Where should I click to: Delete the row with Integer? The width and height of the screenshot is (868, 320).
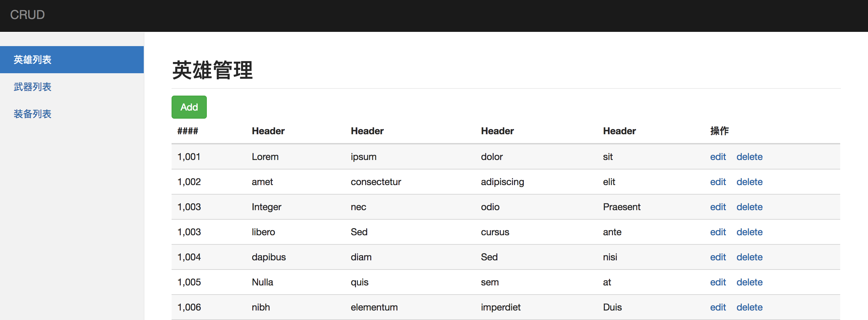click(x=749, y=207)
